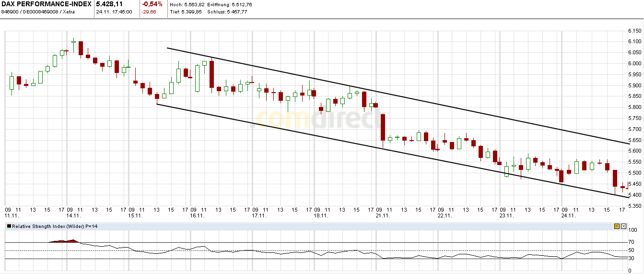
Task: Click the date label 16.11.
Action: coord(197,215)
